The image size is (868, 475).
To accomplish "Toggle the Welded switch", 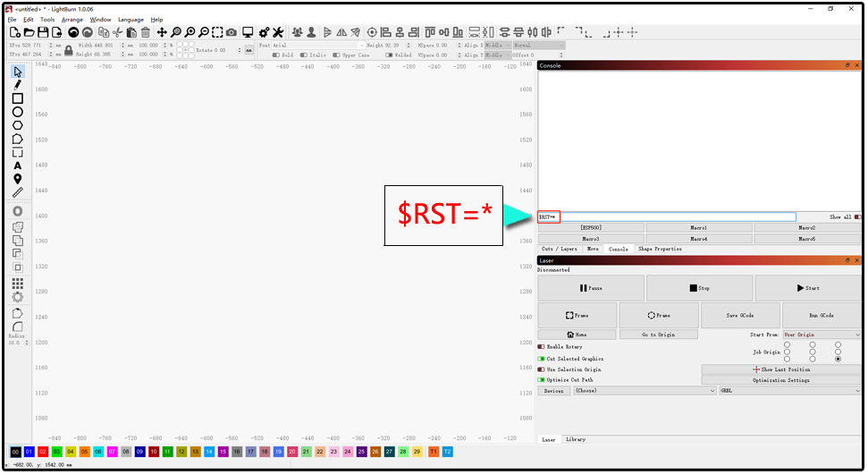I will pos(389,55).
